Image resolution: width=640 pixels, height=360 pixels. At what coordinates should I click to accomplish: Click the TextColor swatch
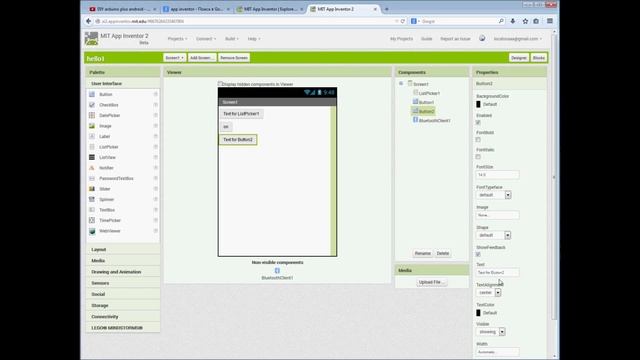478,313
